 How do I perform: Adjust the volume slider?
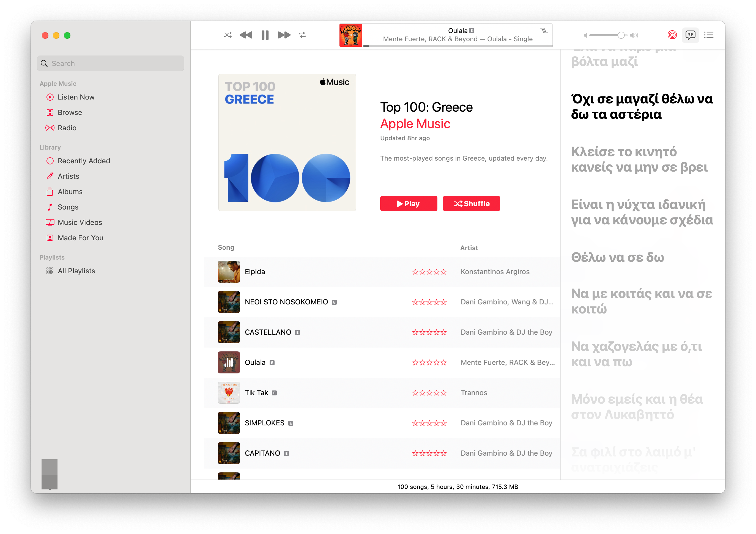[x=609, y=35]
